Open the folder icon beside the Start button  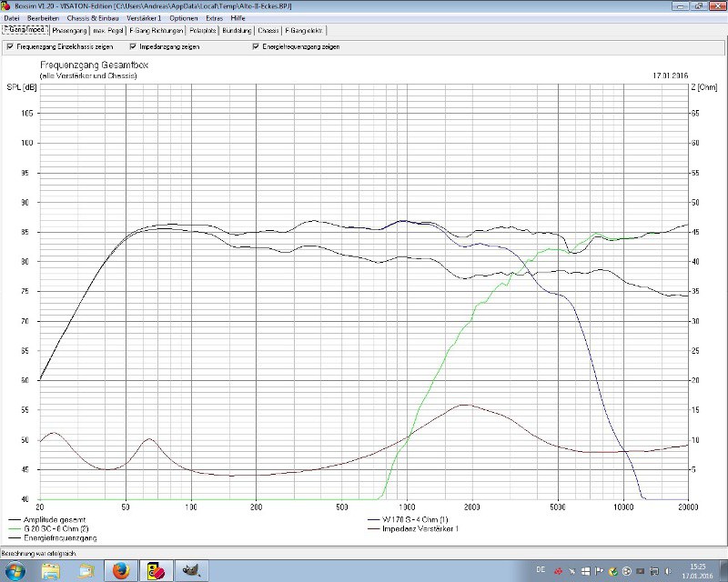point(50,570)
